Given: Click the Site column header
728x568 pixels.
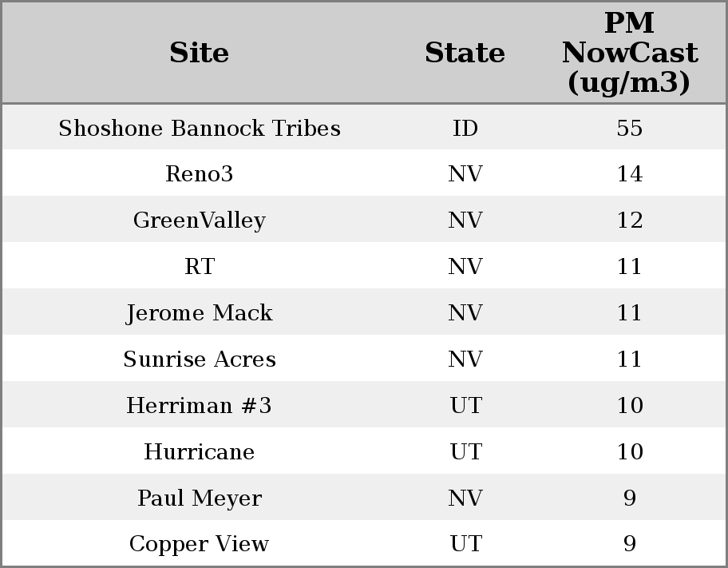Looking at the screenshot, I should [x=200, y=53].
